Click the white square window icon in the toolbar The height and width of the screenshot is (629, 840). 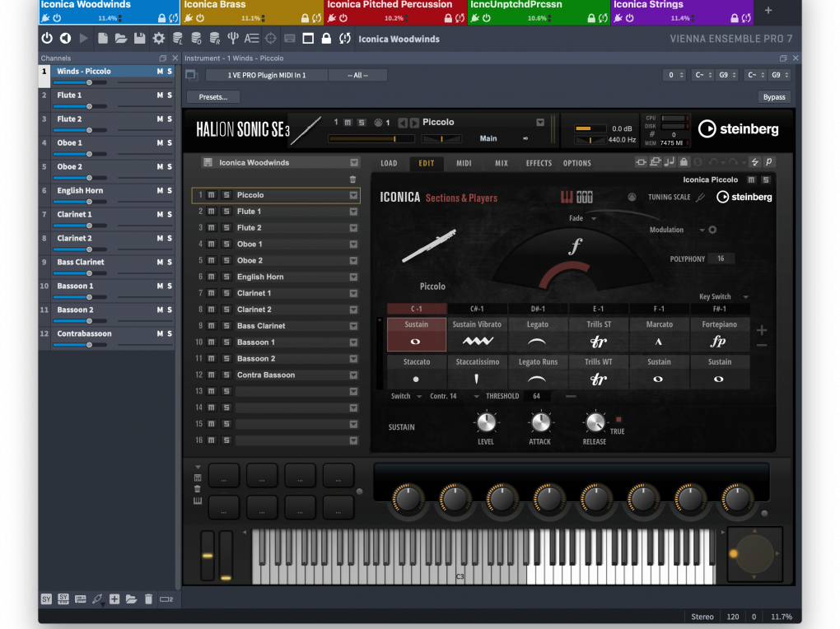308,39
